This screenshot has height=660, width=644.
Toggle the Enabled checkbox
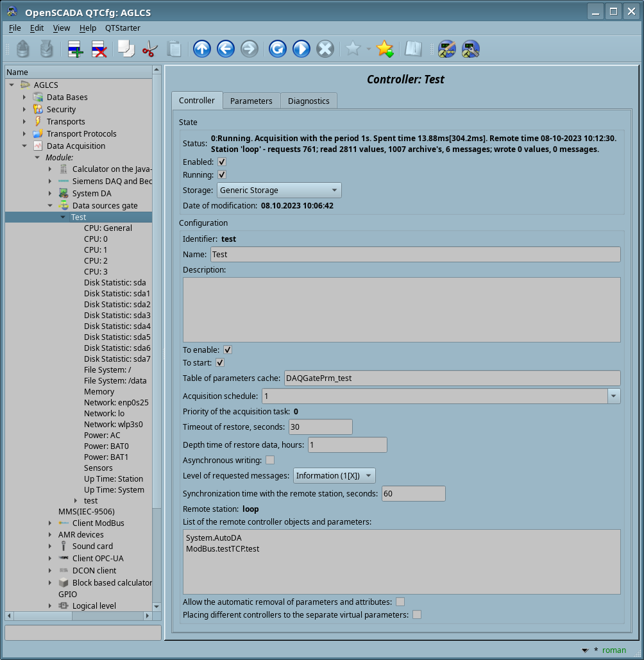(222, 162)
